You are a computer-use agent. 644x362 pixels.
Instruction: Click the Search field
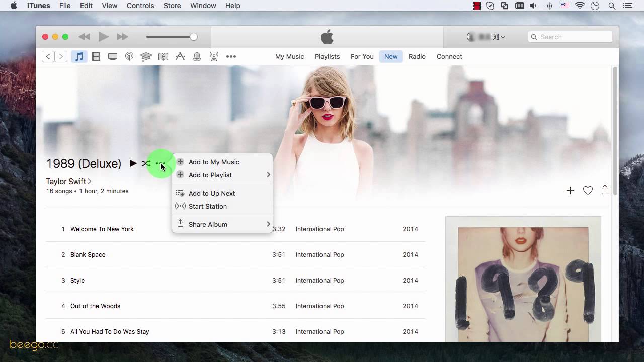(570, 37)
